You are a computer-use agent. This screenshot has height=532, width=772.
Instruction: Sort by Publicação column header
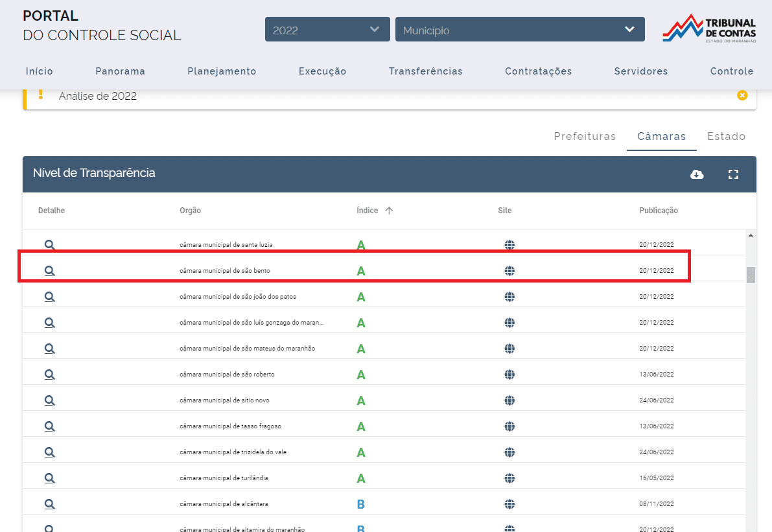pyautogui.click(x=659, y=211)
